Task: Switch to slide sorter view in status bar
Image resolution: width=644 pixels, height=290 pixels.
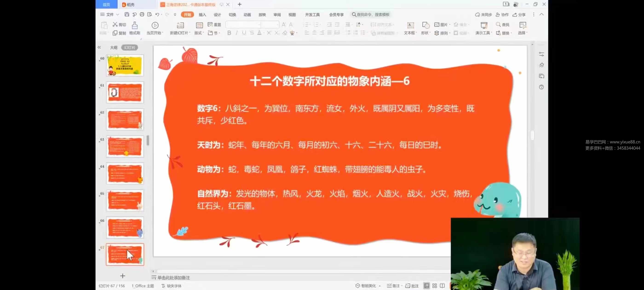Action: click(434, 285)
